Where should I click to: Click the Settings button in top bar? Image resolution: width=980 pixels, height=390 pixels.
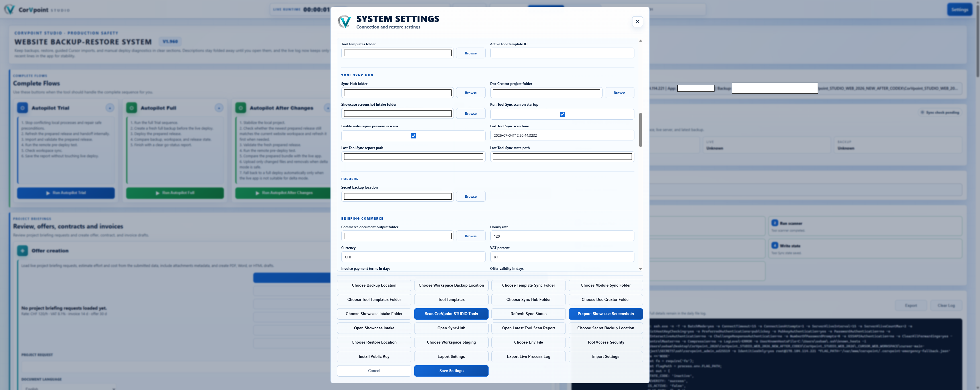(x=959, y=9)
